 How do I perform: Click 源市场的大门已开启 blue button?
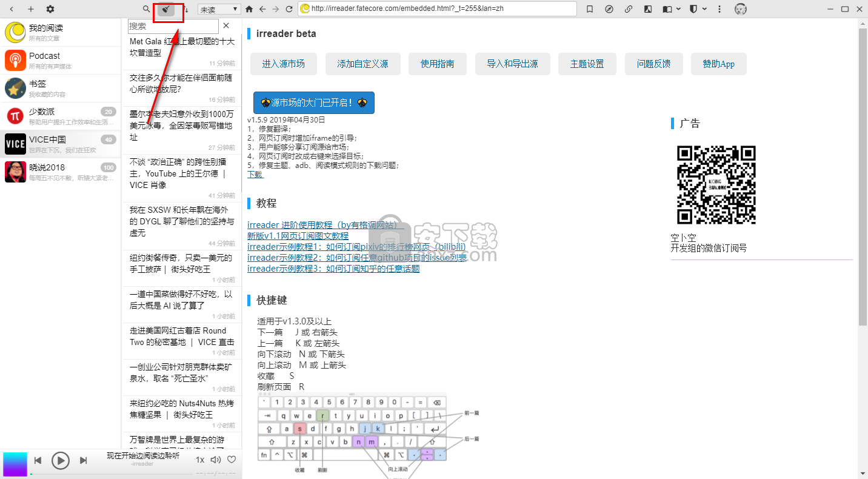(x=314, y=102)
